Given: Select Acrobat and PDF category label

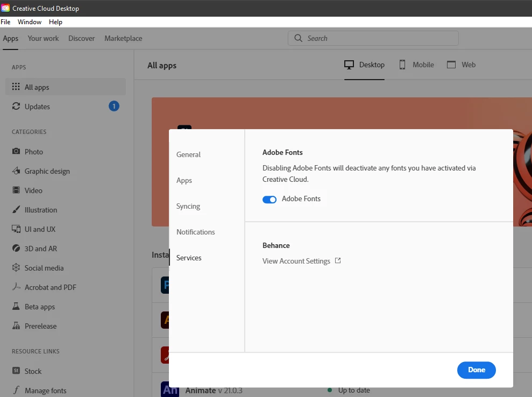Looking at the screenshot, I should 50,287.
